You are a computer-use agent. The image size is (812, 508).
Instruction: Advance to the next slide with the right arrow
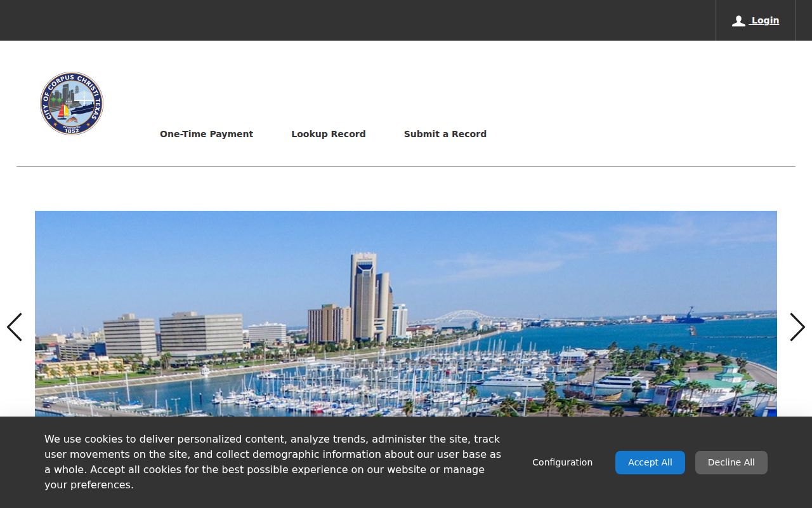tap(797, 327)
